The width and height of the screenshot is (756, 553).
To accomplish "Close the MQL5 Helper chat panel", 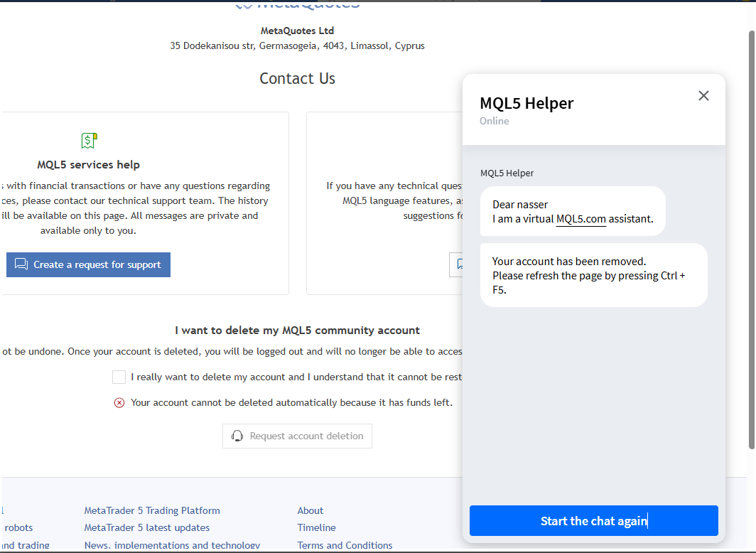I will (x=703, y=95).
